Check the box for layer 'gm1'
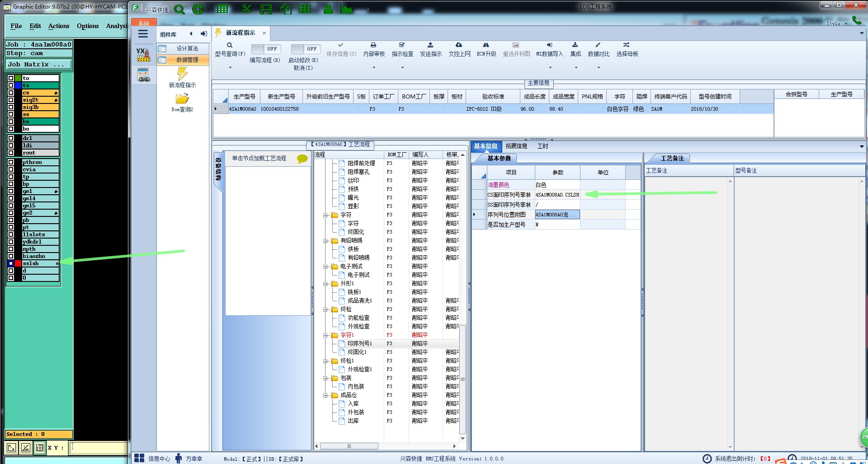Screen dimensions: 868x464 click(11, 191)
